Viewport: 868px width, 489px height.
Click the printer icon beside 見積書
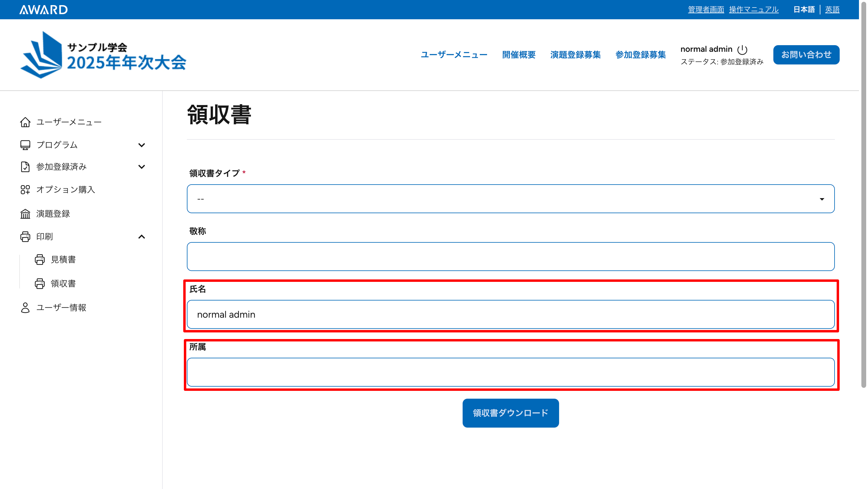coord(40,260)
